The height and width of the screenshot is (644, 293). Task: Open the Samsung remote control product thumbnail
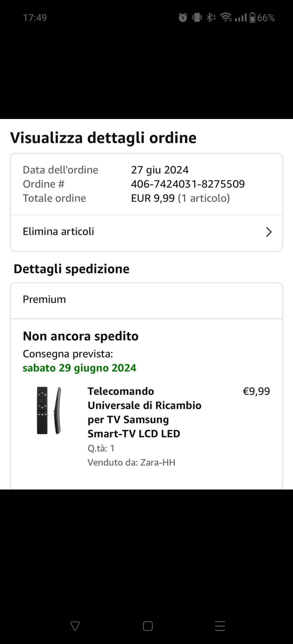[x=49, y=410]
